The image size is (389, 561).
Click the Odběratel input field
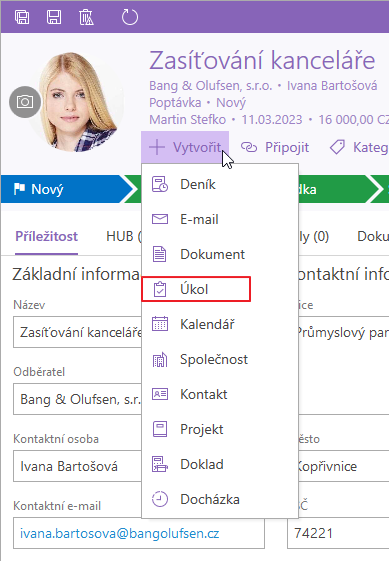coord(77,399)
